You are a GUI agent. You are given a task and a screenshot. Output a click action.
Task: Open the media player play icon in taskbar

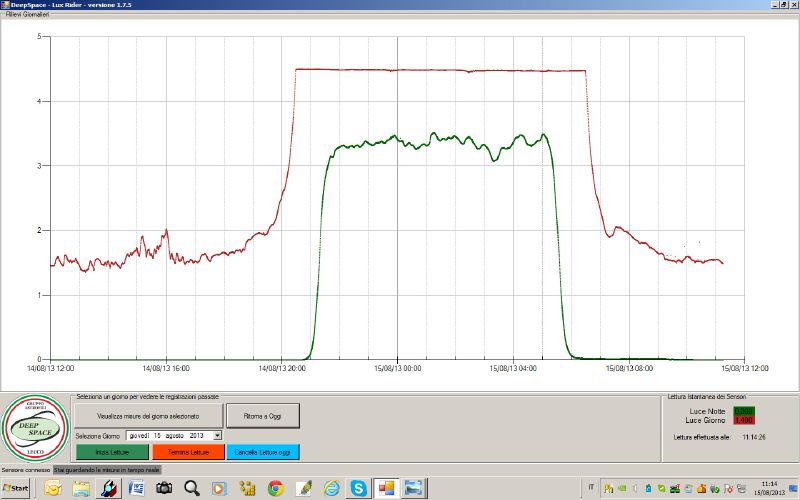coord(219,488)
